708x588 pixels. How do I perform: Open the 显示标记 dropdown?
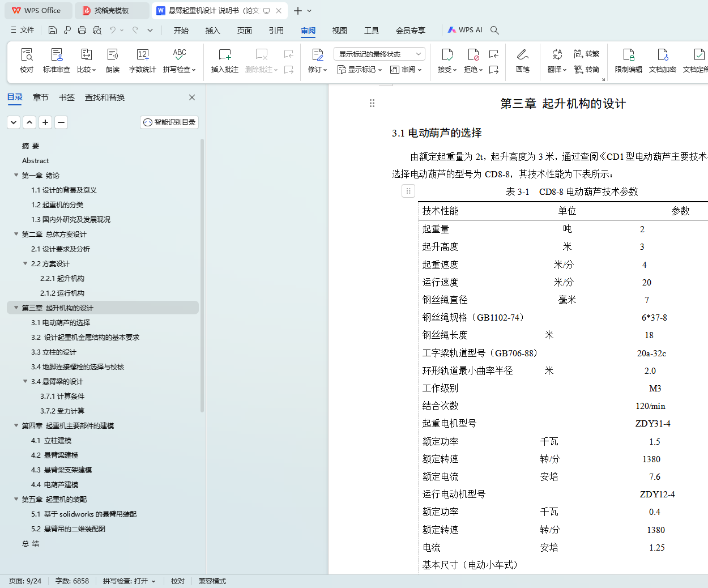click(360, 70)
